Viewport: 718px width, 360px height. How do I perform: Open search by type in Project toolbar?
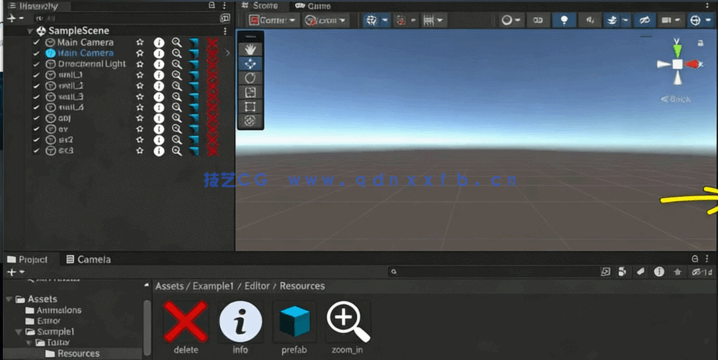[x=622, y=272]
